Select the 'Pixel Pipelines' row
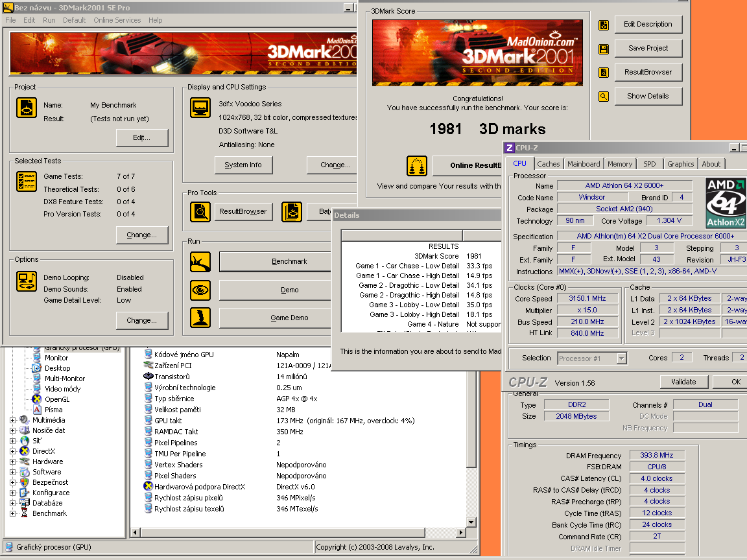 [212, 443]
